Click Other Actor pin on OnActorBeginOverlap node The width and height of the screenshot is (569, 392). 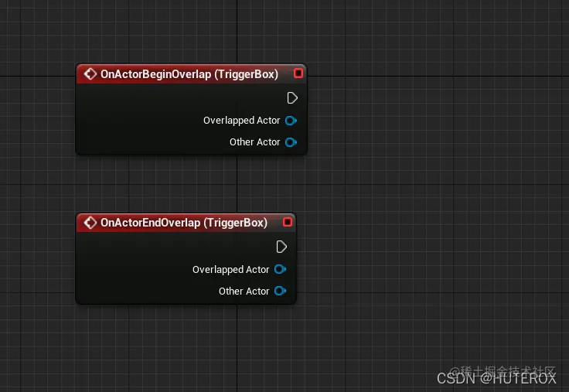point(291,142)
